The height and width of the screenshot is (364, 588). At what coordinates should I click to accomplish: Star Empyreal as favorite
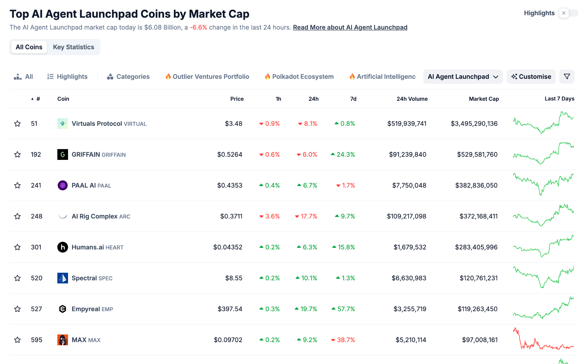pyautogui.click(x=18, y=309)
